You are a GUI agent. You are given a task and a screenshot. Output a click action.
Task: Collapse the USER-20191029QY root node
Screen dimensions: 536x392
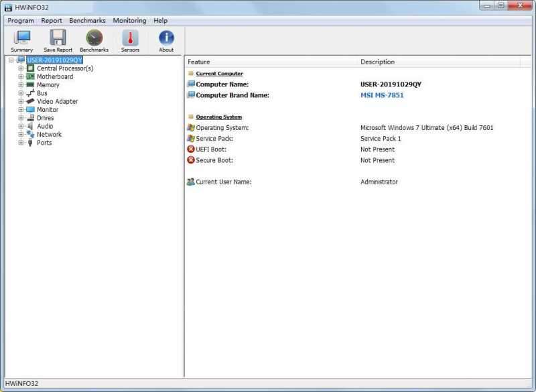(x=11, y=60)
